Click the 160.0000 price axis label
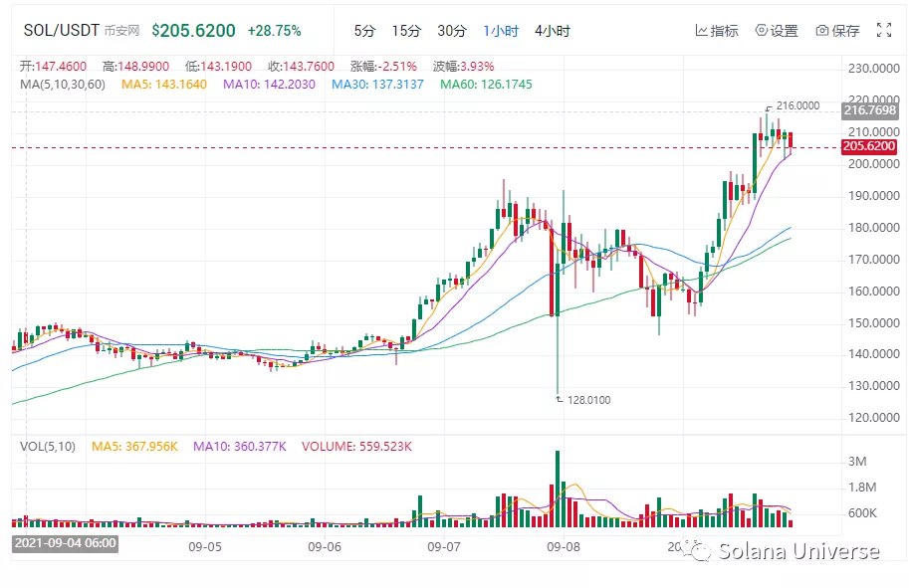 tap(873, 292)
